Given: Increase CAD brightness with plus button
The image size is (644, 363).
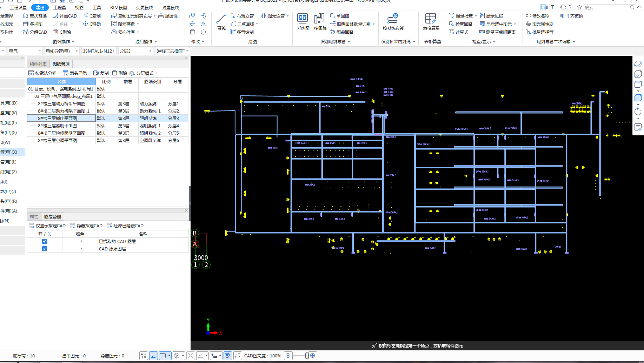Looking at the screenshot, I should point(313,356).
